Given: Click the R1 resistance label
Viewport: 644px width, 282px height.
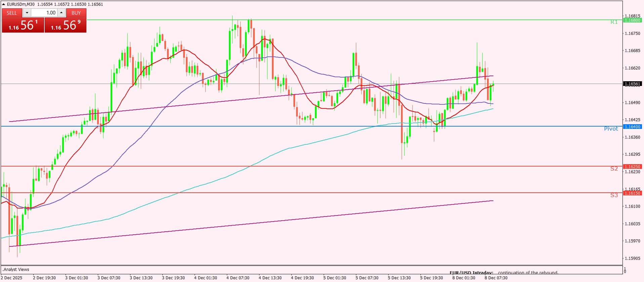Looking at the screenshot, I should [614, 22].
